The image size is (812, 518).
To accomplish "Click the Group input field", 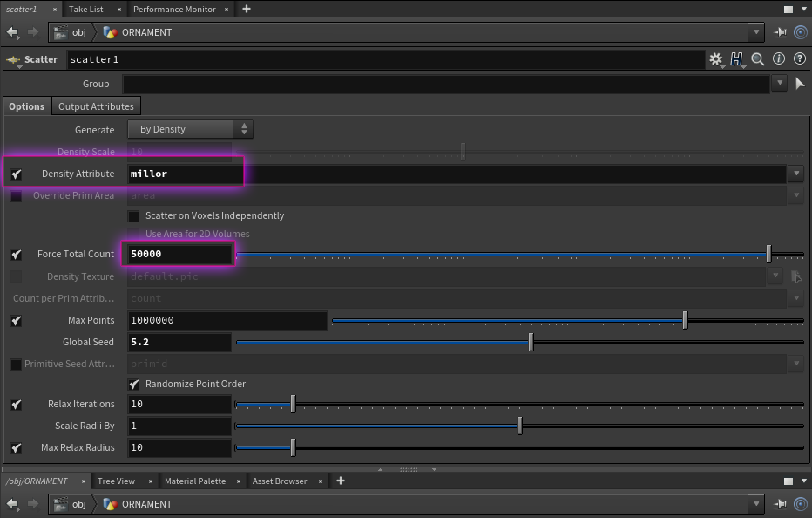I will (446, 84).
